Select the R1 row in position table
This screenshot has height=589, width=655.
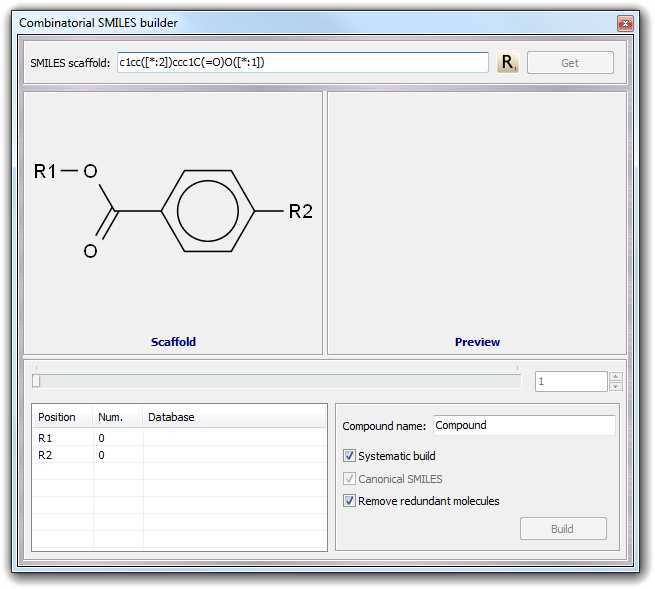pyautogui.click(x=179, y=438)
